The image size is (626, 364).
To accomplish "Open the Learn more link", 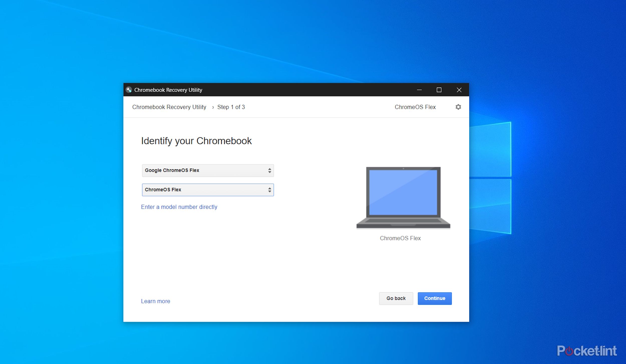I will pyautogui.click(x=155, y=301).
